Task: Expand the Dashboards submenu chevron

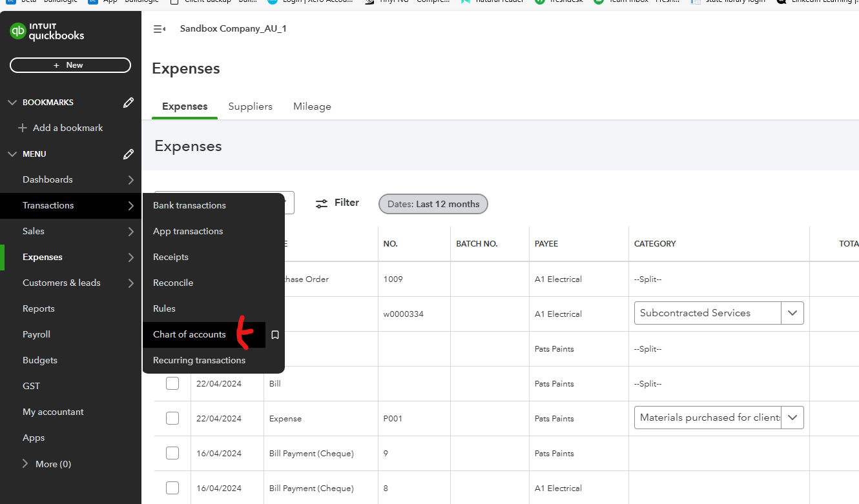Action: (130, 180)
